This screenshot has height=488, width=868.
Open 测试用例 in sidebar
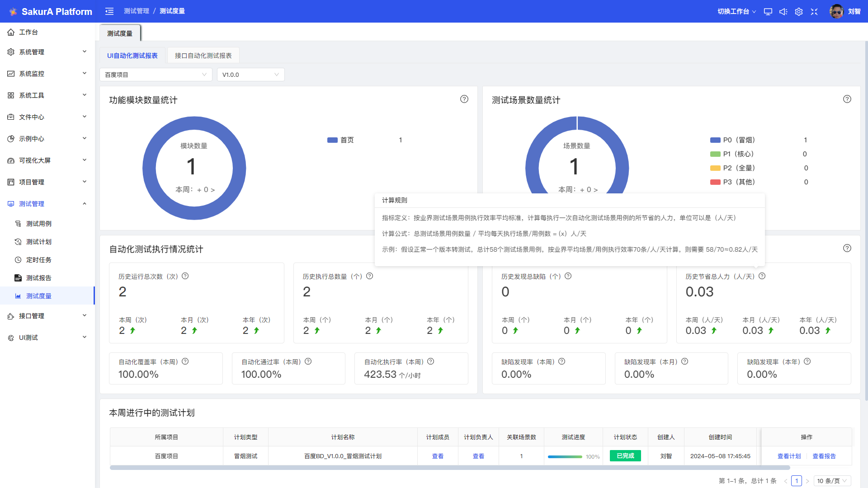pyautogui.click(x=47, y=224)
